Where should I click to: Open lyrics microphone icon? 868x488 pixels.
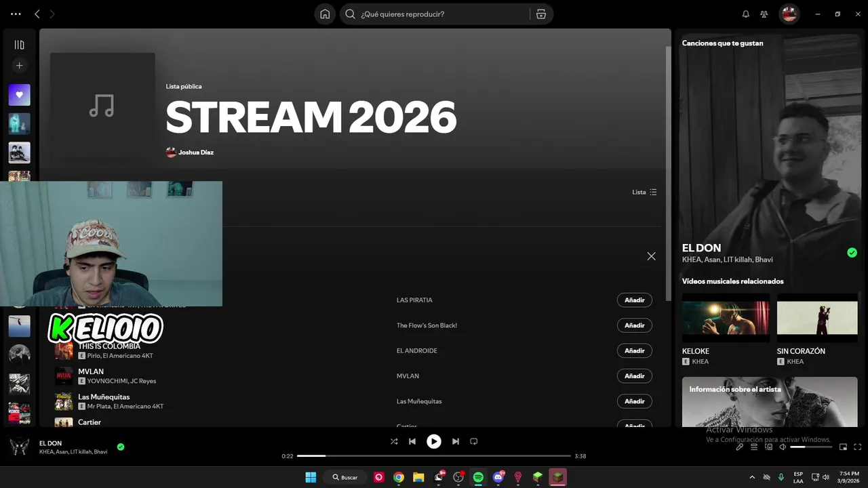pos(740,447)
